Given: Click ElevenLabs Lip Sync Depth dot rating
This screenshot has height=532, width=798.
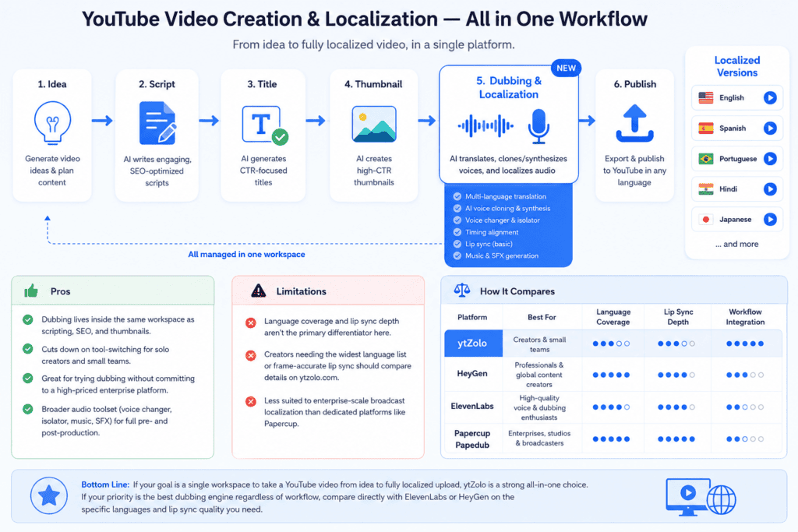Looking at the screenshot, I should point(676,407).
